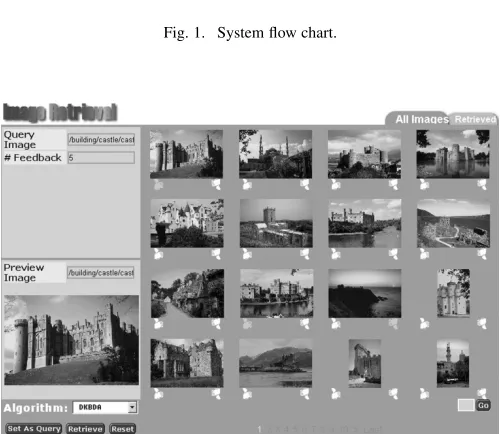Viewport: 500px width, 434px height.
Task: Thumbs-up the leaning ruined wall image
Action: tap(336, 394)
